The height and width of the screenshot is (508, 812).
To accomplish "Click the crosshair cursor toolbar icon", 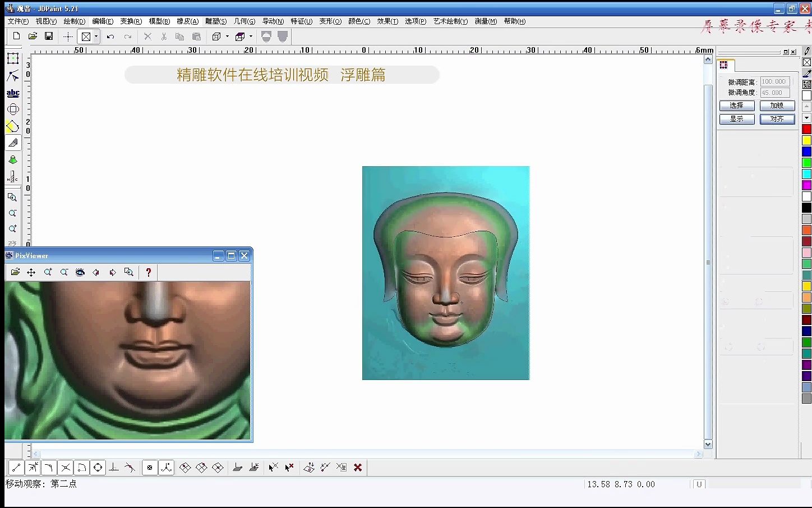I will [68, 36].
